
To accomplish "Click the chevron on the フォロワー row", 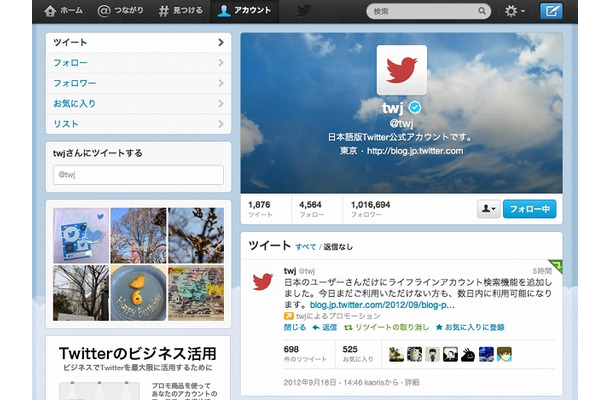I will coord(221,83).
